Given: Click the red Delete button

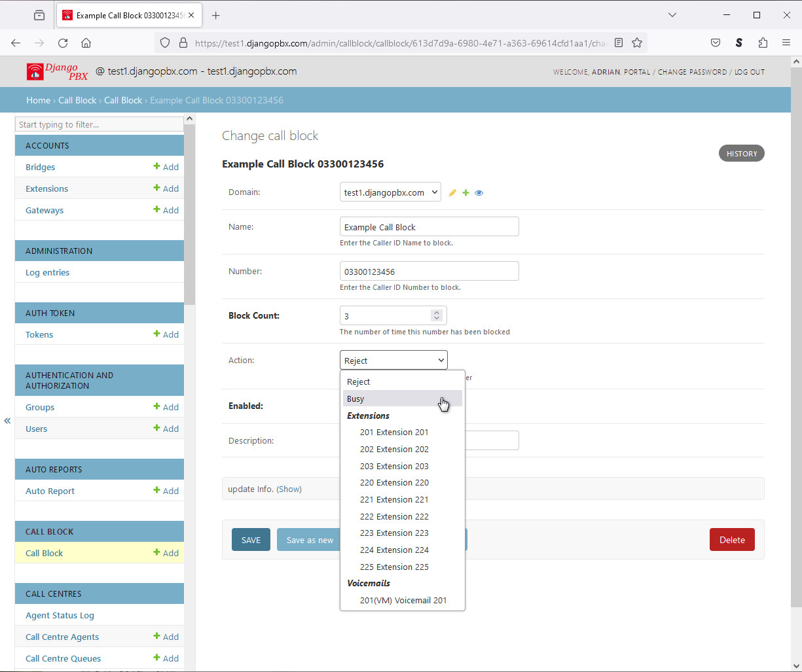Looking at the screenshot, I should 731,540.
